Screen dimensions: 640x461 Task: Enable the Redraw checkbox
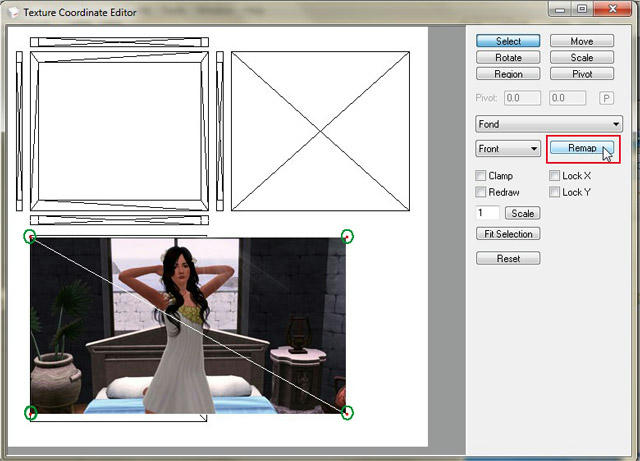pos(480,192)
